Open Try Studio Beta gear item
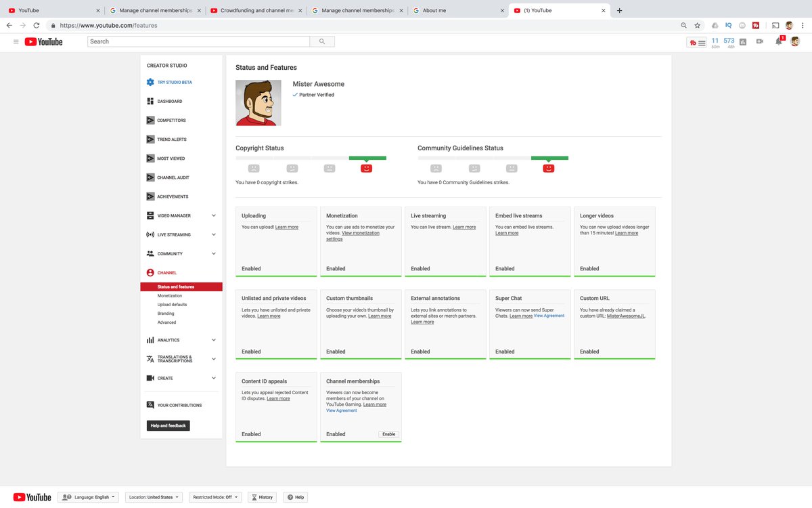The height and width of the screenshot is (508, 812). point(169,83)
